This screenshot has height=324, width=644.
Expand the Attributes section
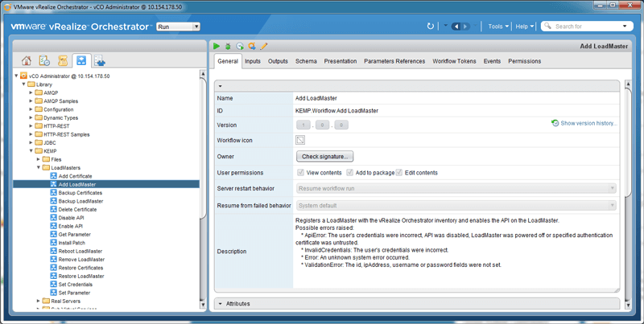220,304
